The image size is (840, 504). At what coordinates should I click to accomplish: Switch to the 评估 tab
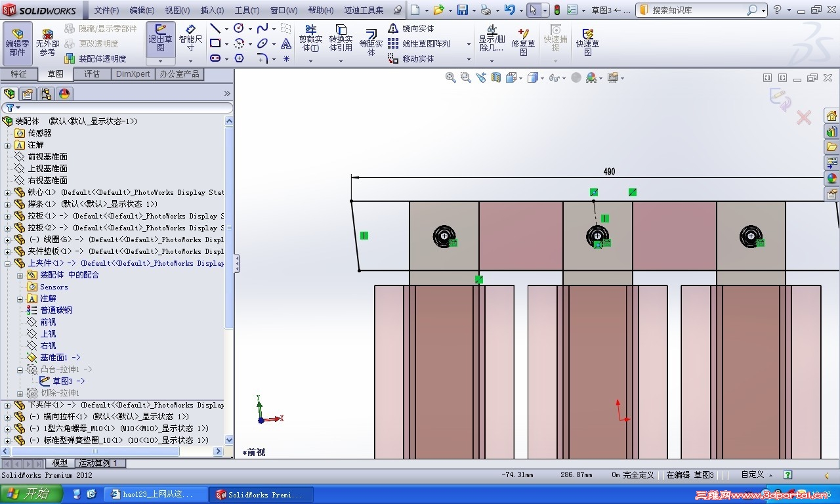coord(92,74)
